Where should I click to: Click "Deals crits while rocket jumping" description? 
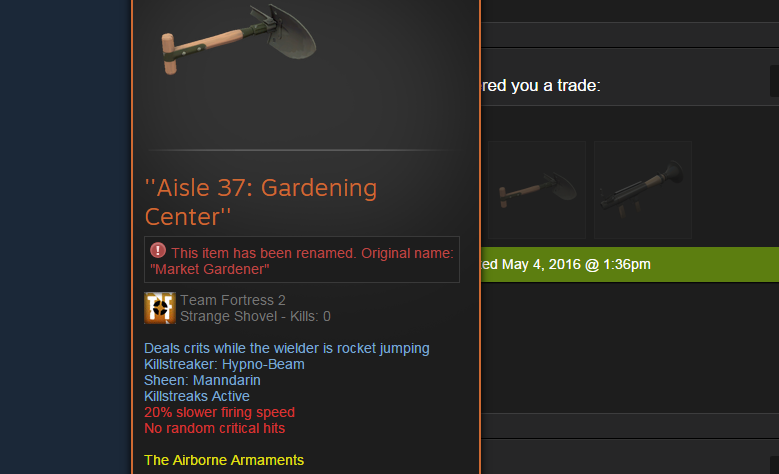tap(287, 348)
